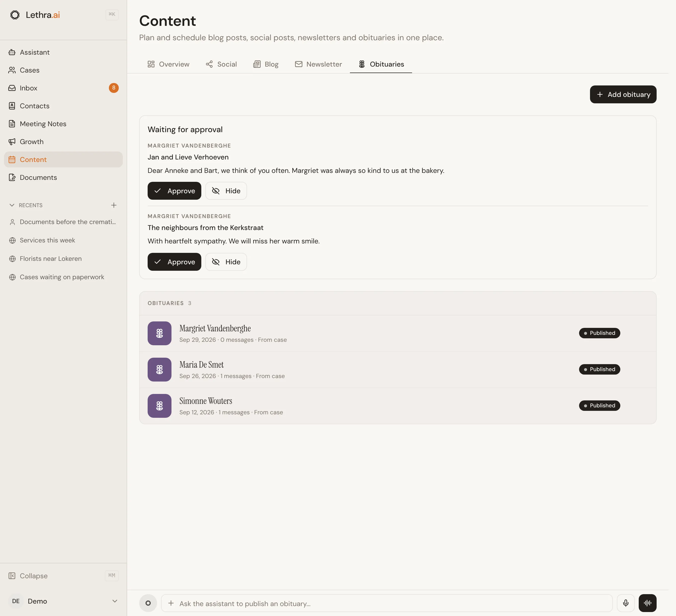The image size is (676, 616).
Task: Switch to the Blog tab
Action: [266, 64]
